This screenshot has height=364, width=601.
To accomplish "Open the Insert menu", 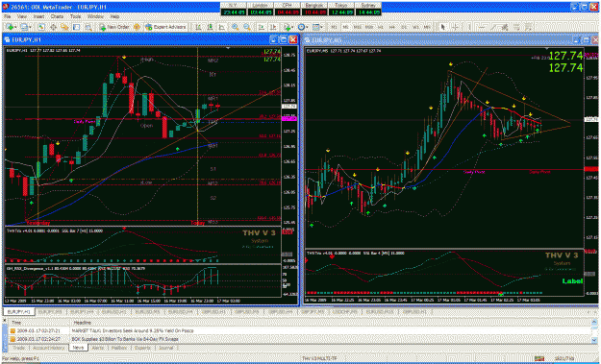I will pos(38,17).
